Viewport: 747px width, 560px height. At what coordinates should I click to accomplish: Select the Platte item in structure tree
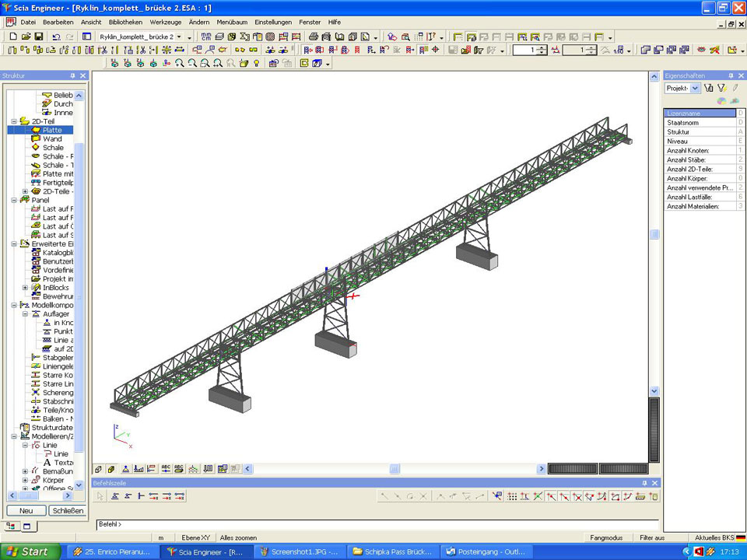(x=52, y=130)
